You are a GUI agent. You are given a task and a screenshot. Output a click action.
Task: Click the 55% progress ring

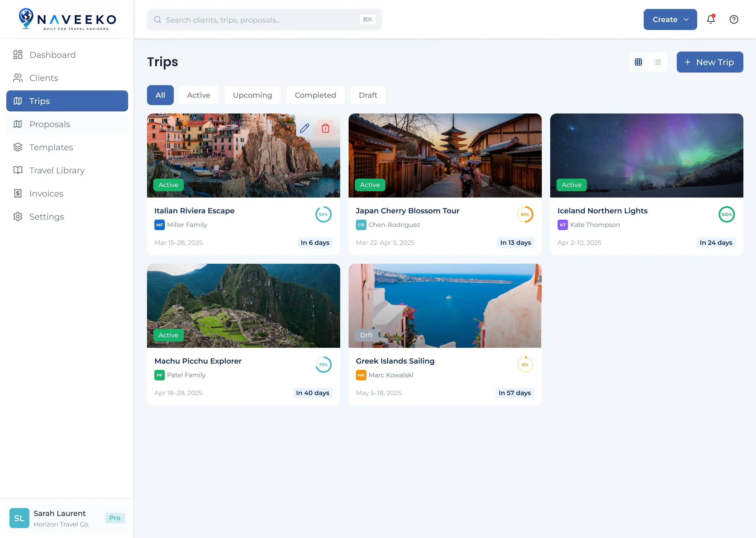(525, 214)
